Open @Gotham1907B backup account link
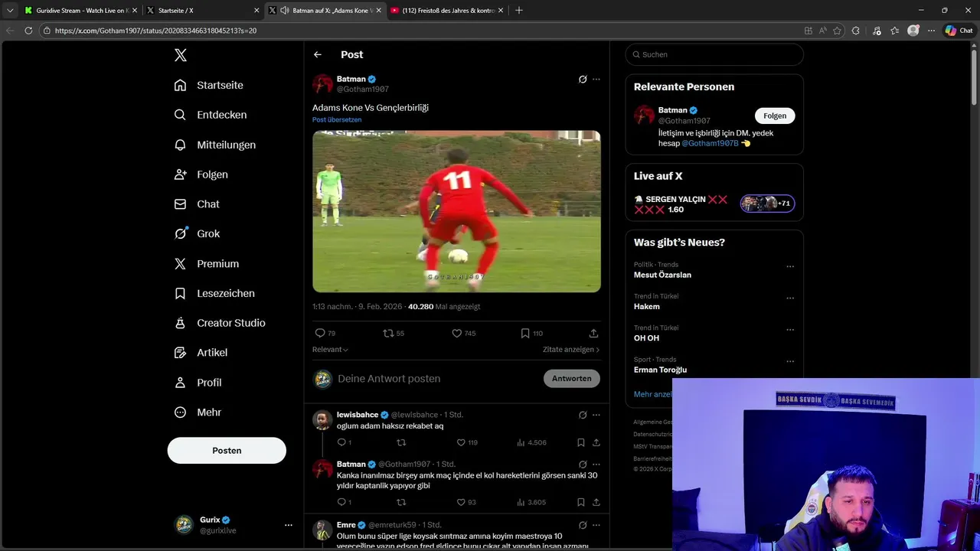The width and height of the screenshot is (980, 551). [x=710, y=143]
